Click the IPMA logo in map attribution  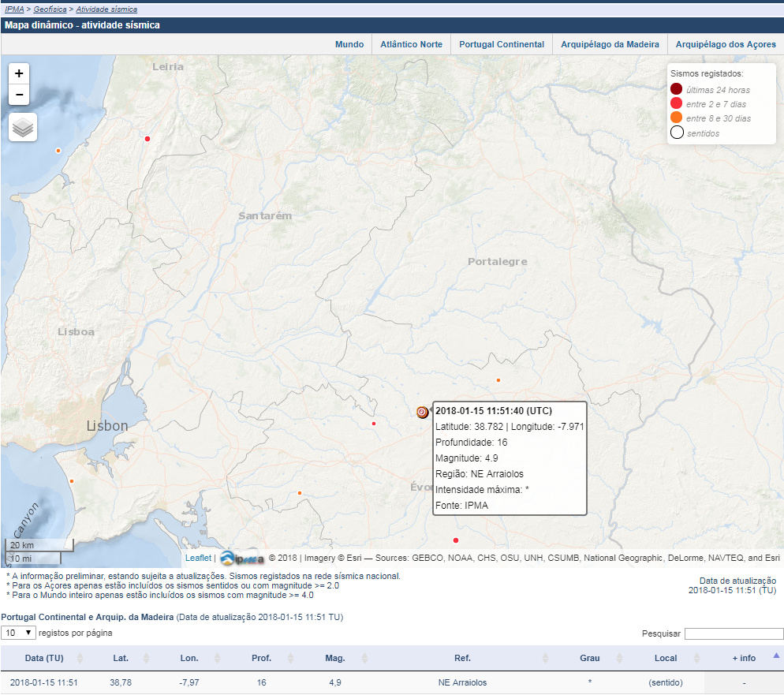(x=241, y=559)
